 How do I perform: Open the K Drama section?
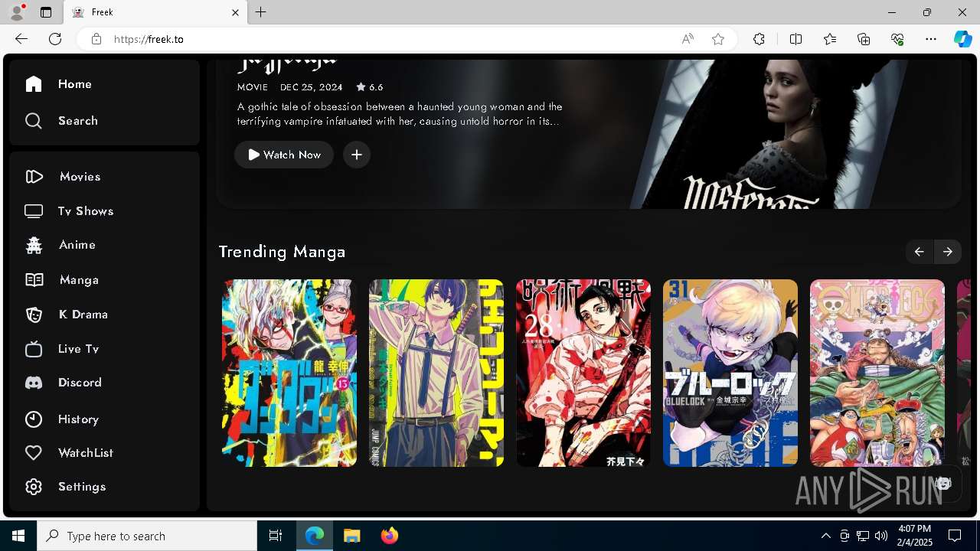point(83,315)
